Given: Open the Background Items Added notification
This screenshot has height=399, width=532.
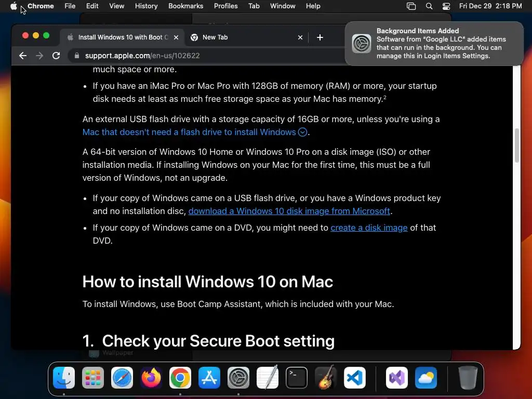Looking at the screenshot, I should click(x=434, y=44).
